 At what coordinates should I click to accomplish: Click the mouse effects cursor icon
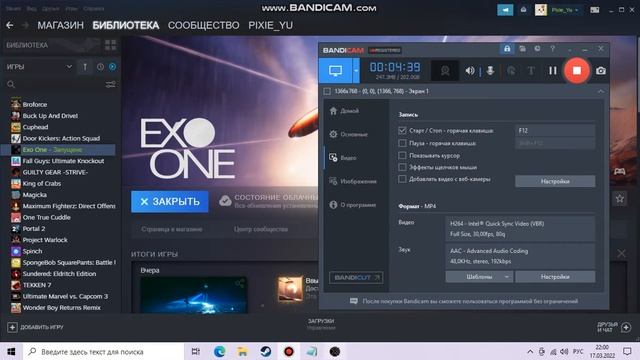pyautogui.click(x=511, y=71)
